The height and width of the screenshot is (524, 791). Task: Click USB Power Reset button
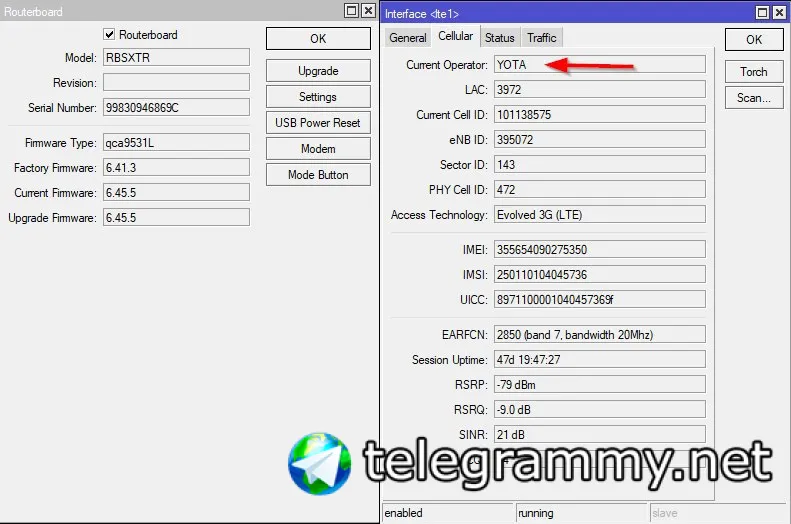[318, 123]
